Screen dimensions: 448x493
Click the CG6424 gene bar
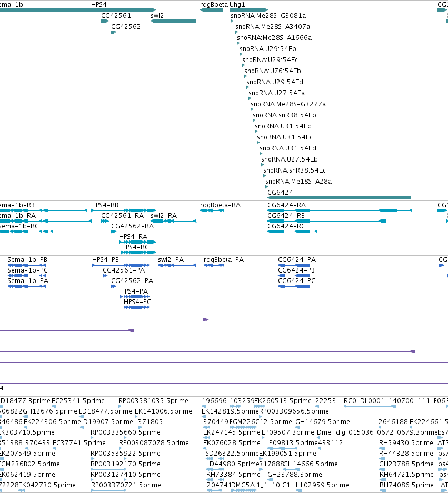pyautogui.click(x=339, y=198)
